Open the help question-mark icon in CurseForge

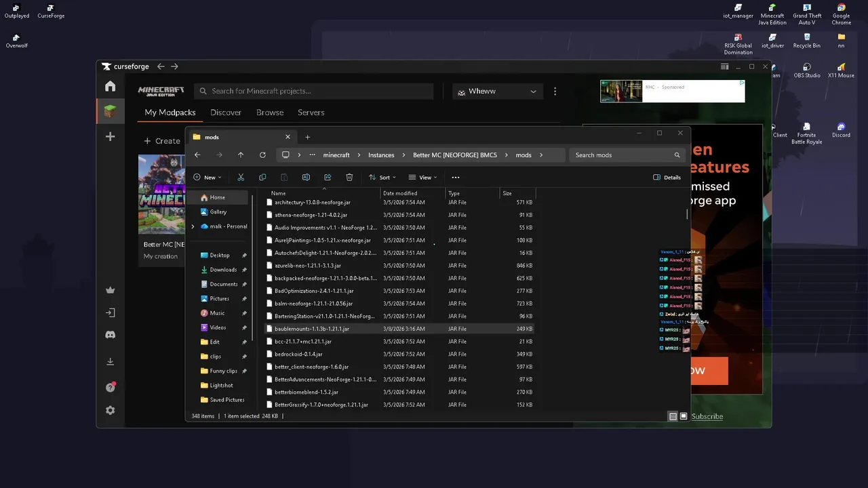coord(111,387)
